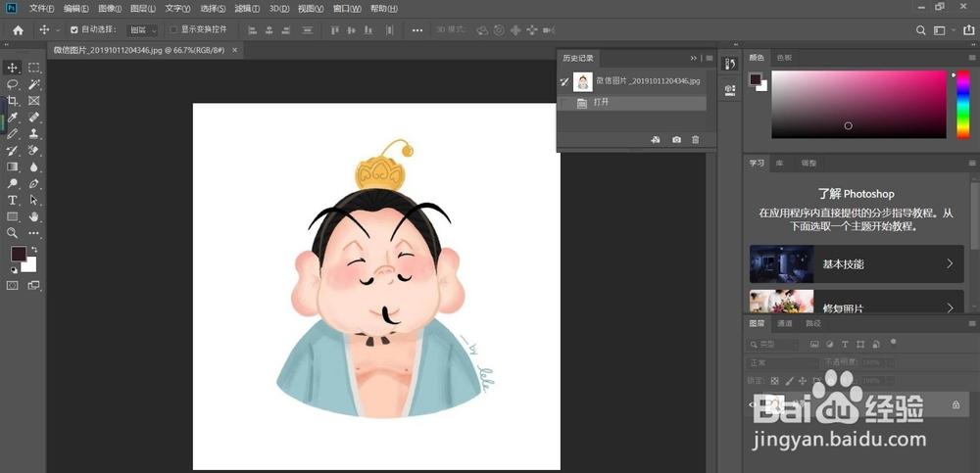The height and width of the screenshot is (473, 980).
Task: Toggle the layer filter on/off switch
Action: click(893, 342)
